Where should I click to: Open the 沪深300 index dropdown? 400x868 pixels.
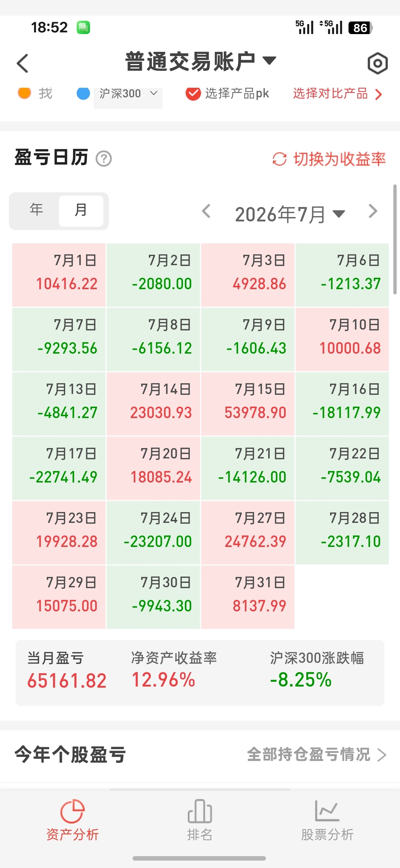coord(128,94)
